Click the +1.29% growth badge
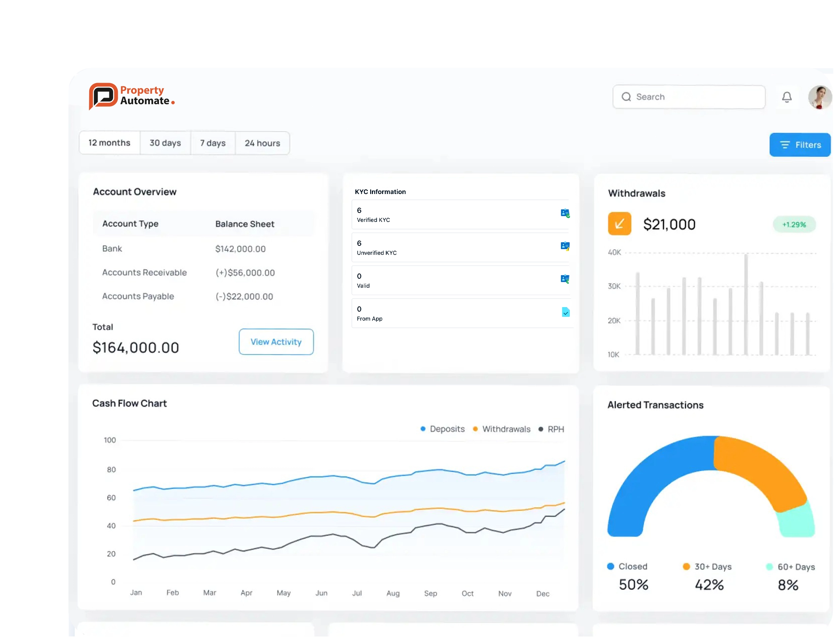The height and width of the screenshot is (644, 835). click(x=794, y=224)
